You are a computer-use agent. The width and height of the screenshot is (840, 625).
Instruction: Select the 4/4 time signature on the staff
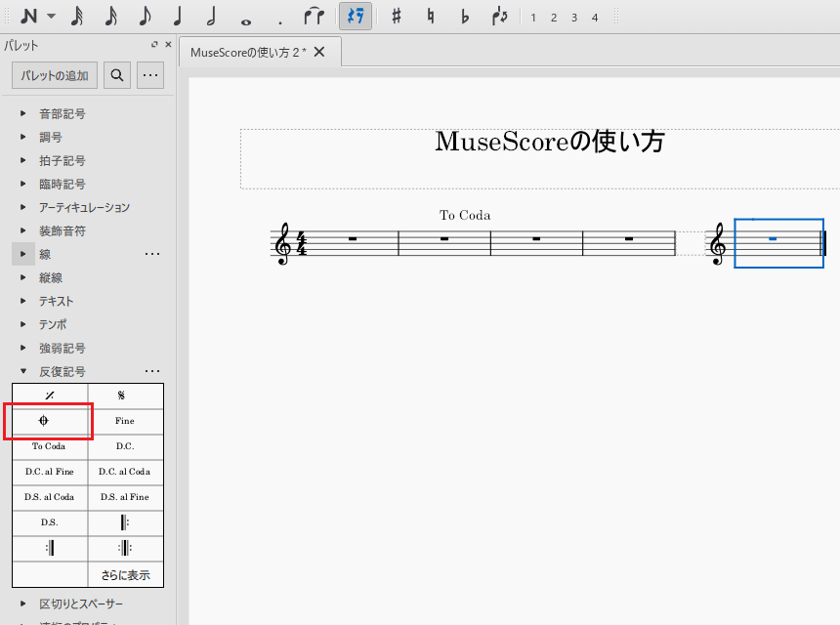point(302,243)
